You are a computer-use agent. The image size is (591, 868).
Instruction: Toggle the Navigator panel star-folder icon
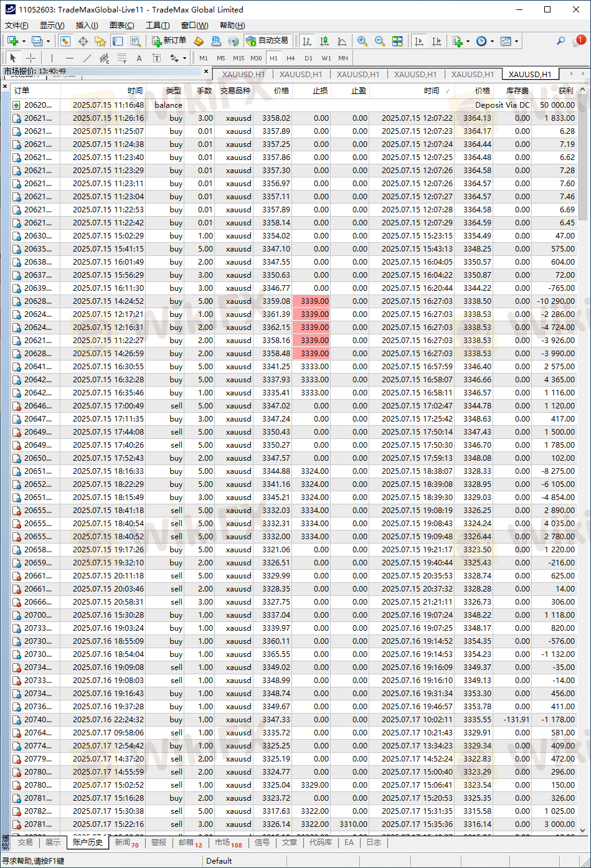pyautogui.click(x=100, y=41)
